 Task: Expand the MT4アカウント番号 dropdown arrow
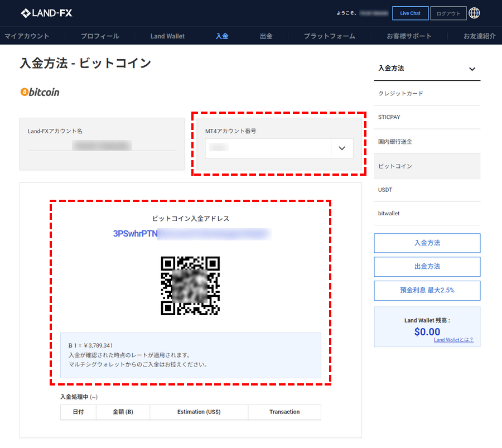[342, 148]
